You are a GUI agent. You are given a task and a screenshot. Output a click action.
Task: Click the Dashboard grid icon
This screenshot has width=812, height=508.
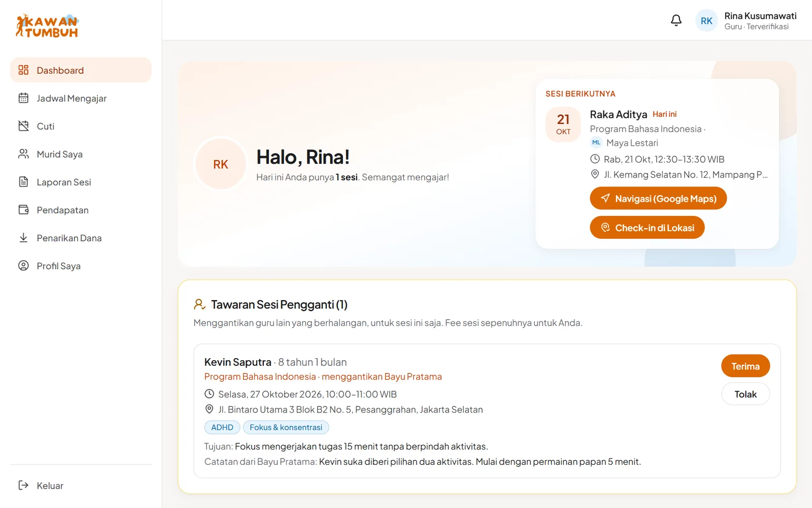point(23,70)
